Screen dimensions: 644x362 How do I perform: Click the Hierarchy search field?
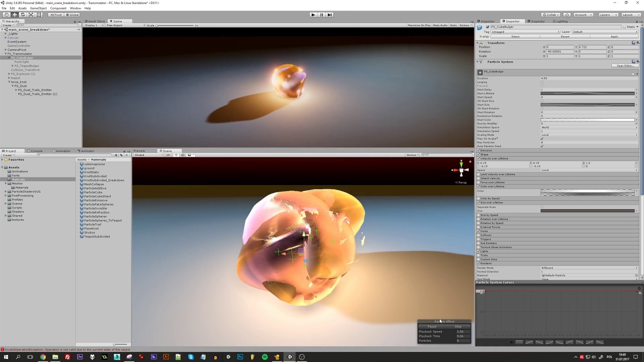46,25
